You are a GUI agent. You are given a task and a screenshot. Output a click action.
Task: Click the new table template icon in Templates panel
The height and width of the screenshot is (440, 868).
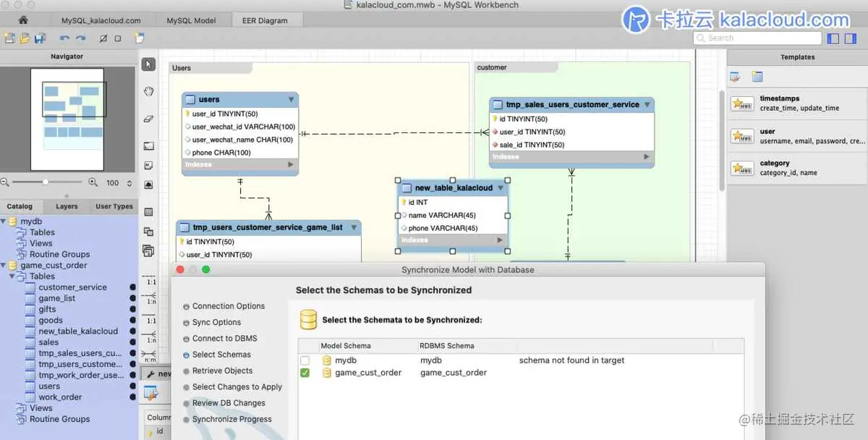pos(757,77)
